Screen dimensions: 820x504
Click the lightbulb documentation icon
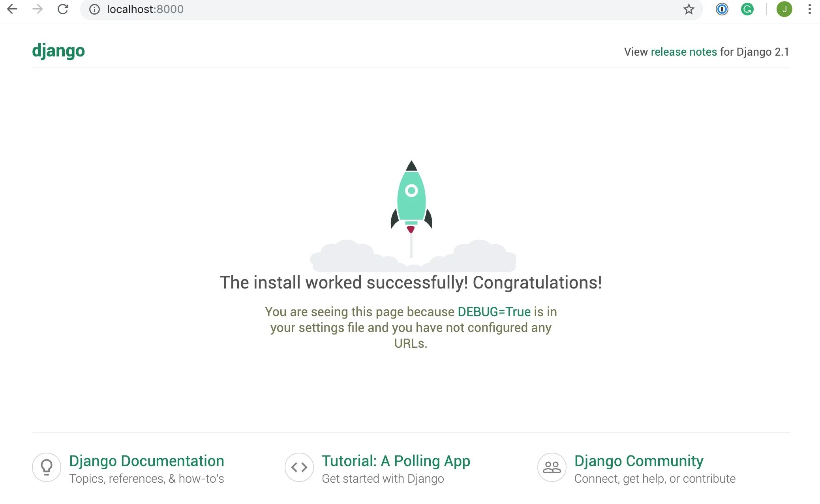(47, 467)
